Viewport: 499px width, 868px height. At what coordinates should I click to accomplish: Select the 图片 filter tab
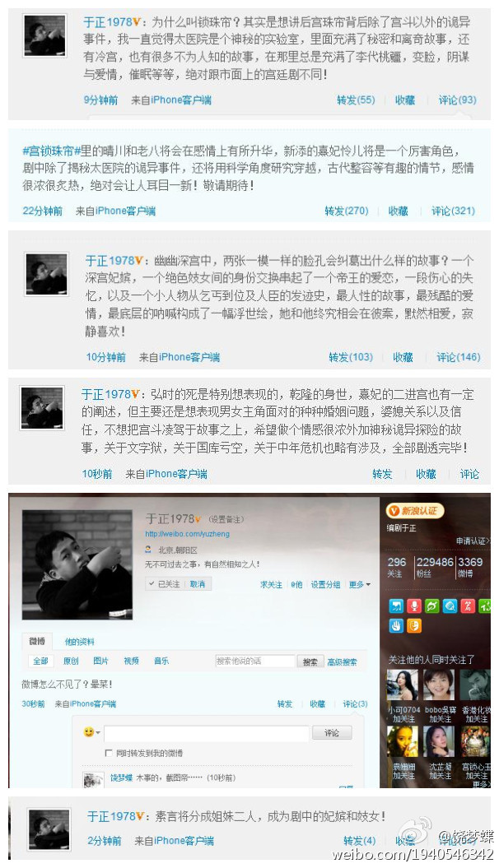coord(100,661)
